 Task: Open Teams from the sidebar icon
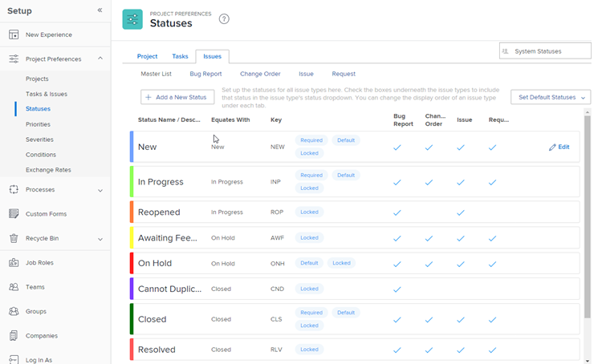(14, 287)
